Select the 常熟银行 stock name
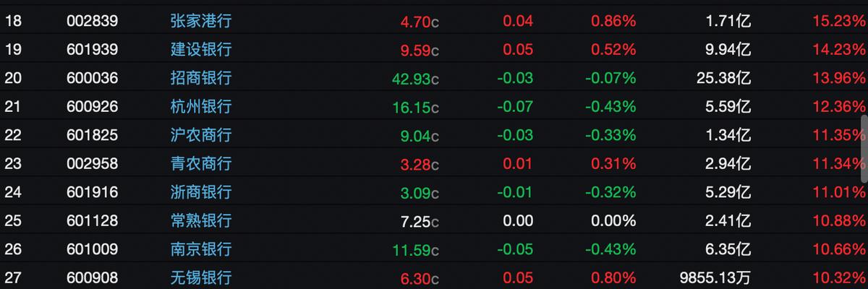 [200, 220]
